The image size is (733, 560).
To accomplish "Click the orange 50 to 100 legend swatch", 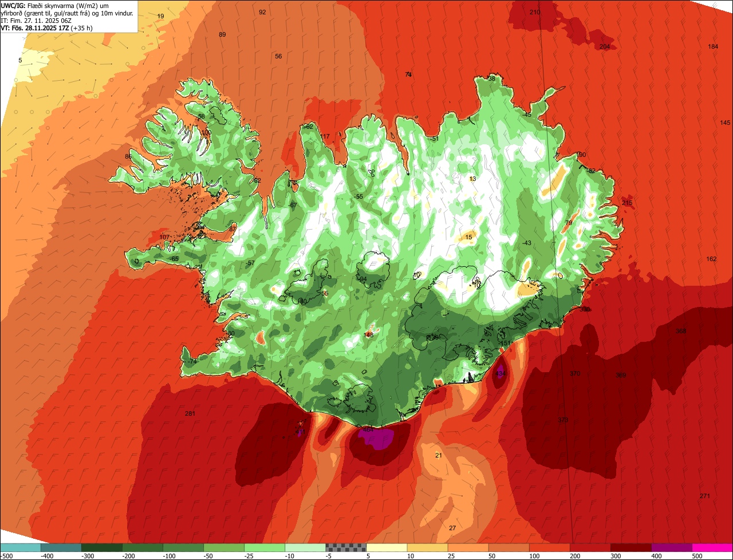I will (x=508, y=547).
